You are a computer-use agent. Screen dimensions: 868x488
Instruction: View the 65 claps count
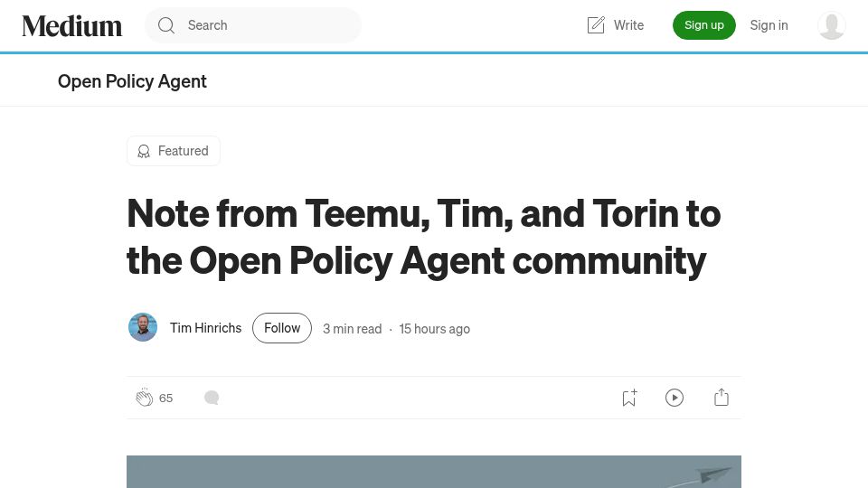165,399
